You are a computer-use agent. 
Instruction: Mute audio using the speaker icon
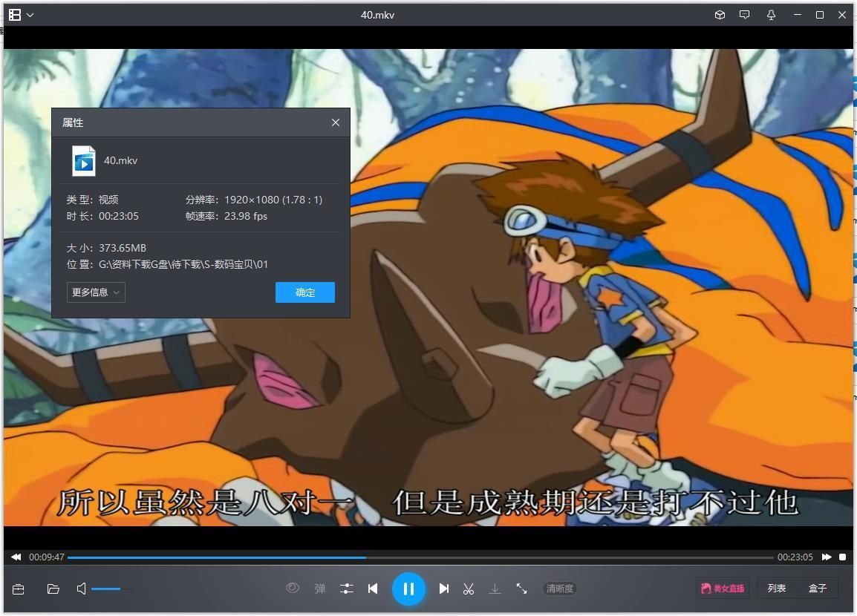(82, 589)
